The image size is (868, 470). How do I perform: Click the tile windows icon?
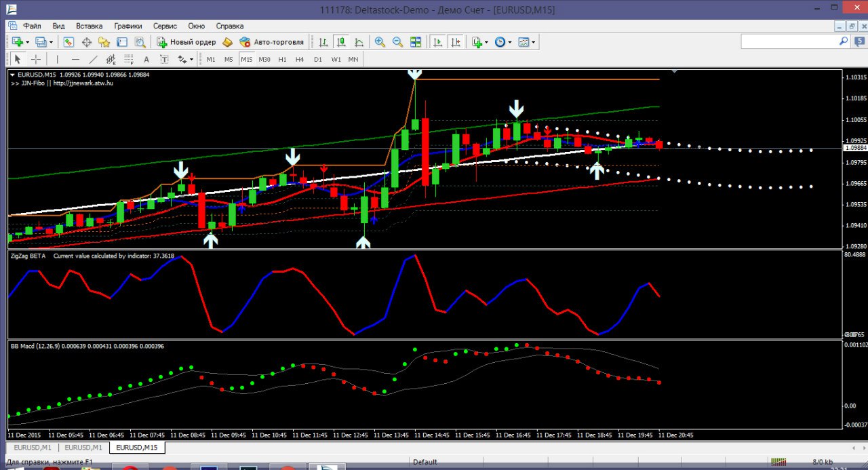[415, 42]
